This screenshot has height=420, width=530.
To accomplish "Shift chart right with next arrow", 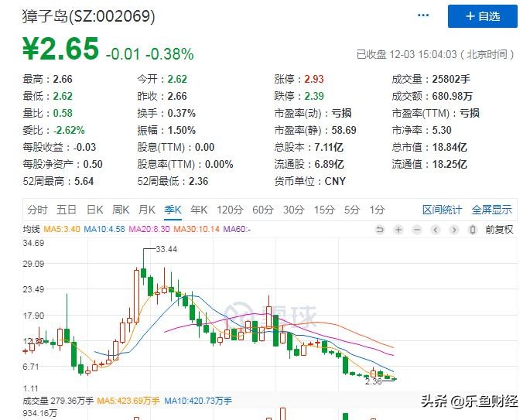I will (454, 230).
